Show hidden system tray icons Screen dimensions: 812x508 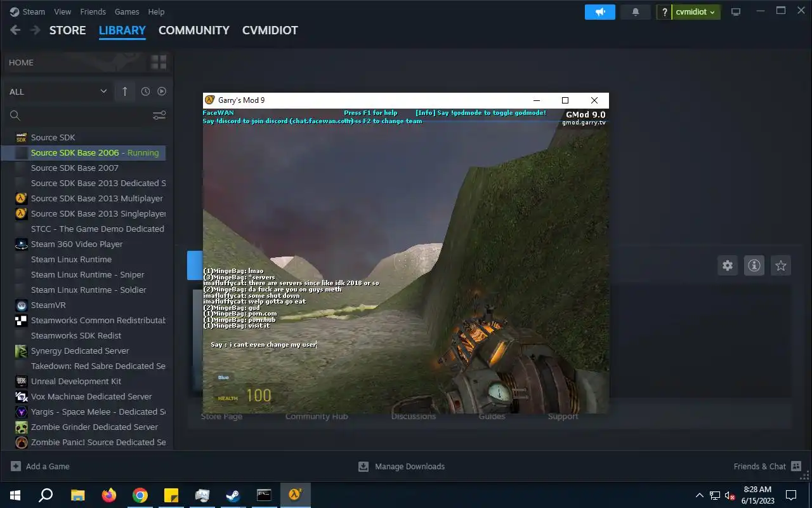pos(700,495)
